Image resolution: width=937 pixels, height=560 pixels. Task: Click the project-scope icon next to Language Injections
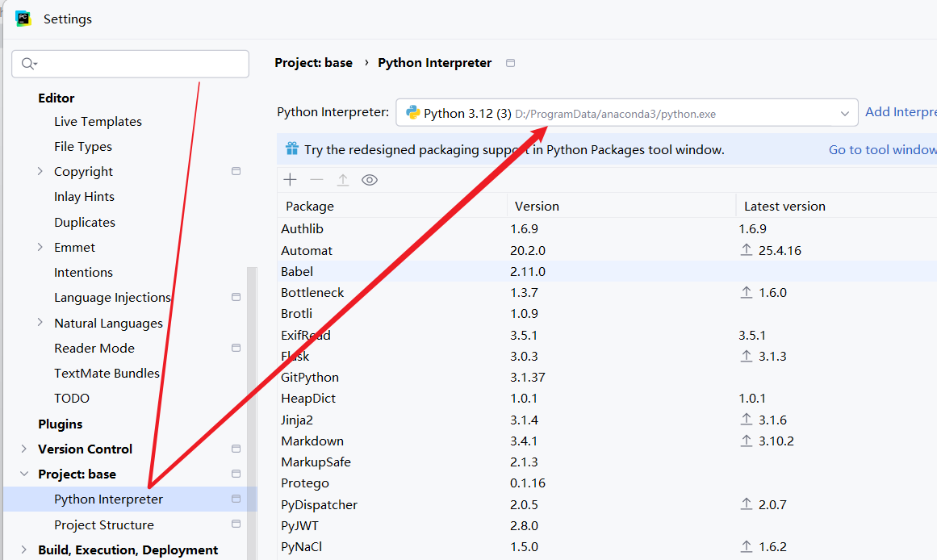tap(236, 297)
